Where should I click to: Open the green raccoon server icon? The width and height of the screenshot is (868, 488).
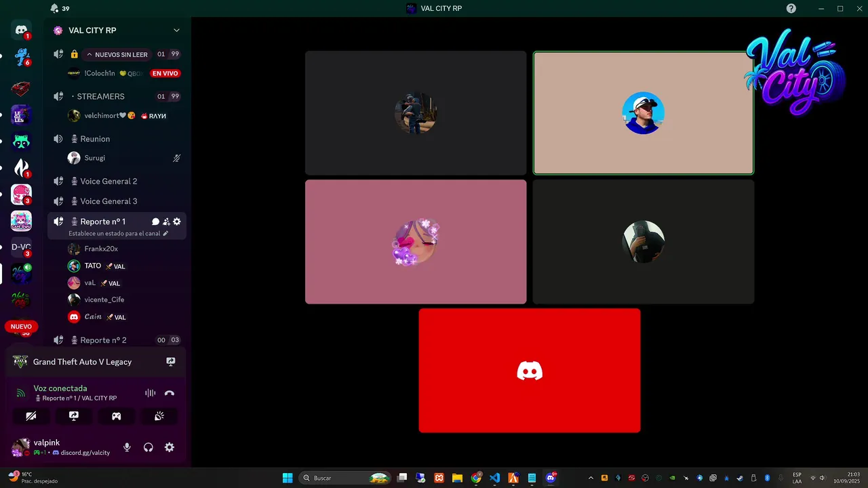pos(21,142)
